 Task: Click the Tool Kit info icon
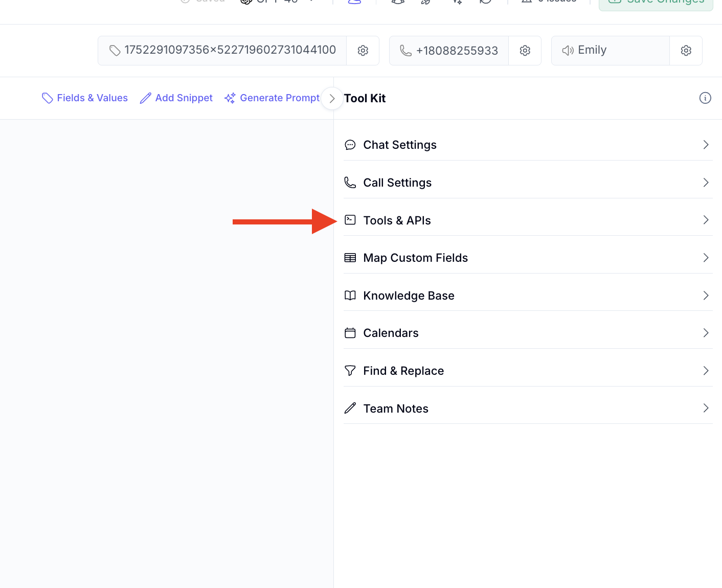coord(705,98)
